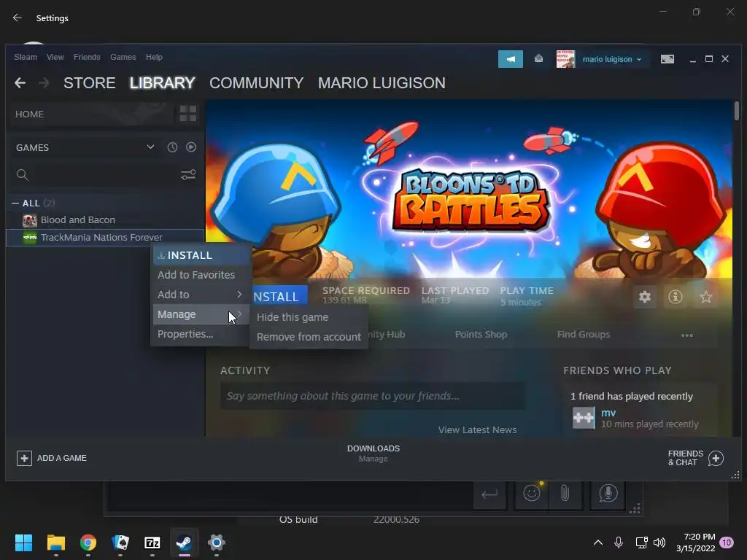This screenshot has height=560, width=747.
Task: Click the activity status input field
Action: pos(373,396)
